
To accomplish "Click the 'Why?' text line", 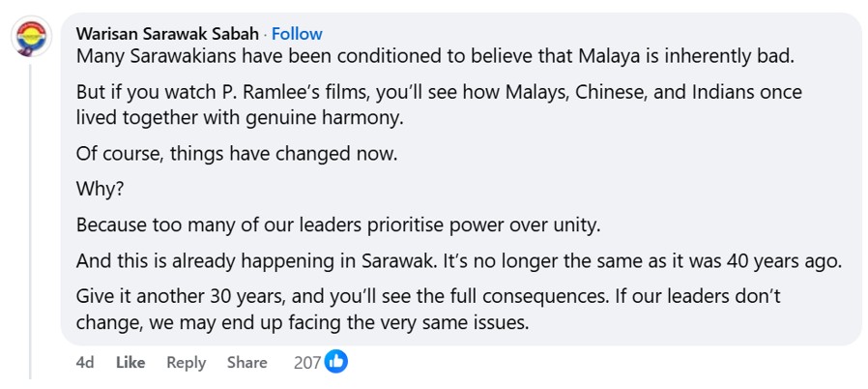I will point(96,190).
